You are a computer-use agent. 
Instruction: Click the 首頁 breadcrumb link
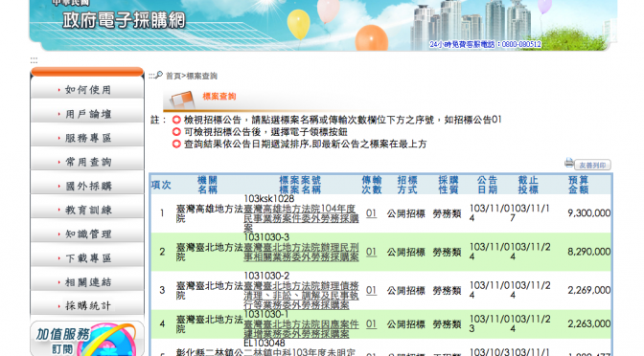tap(172, 76)
